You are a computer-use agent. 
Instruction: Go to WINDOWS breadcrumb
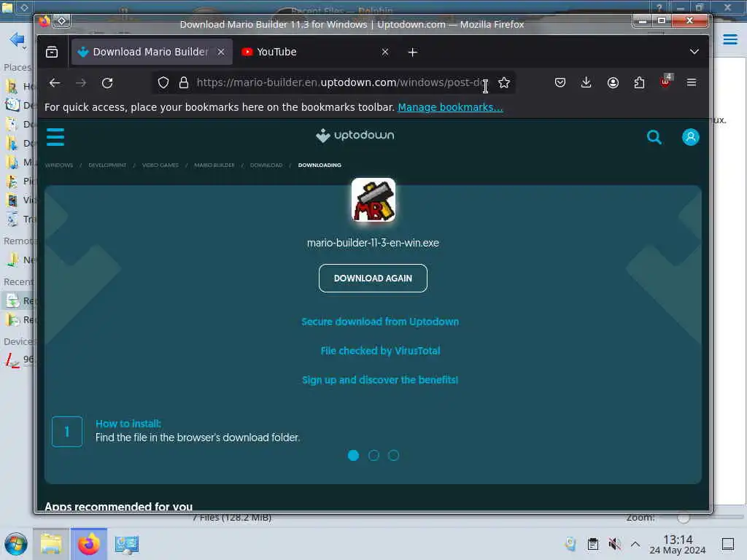point(59,166)
